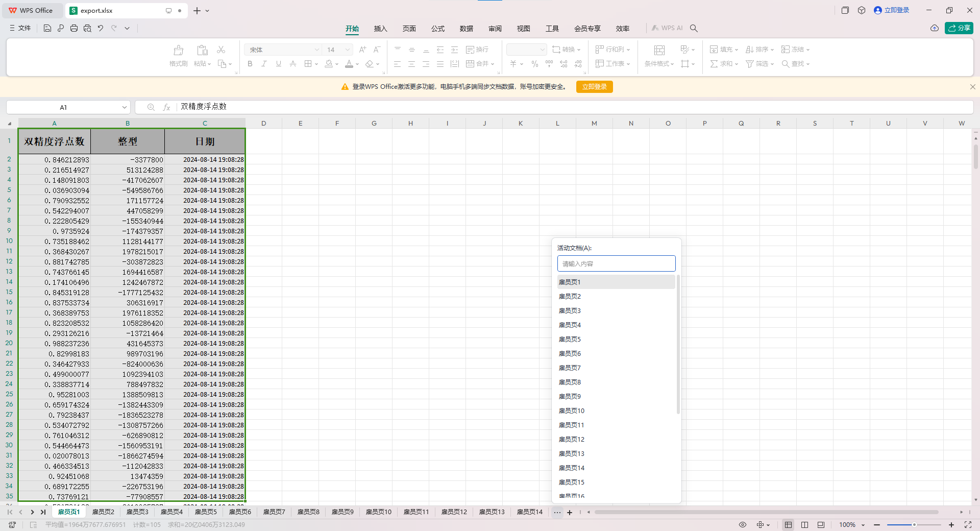
Task: Click the insert function fx icon
Action: point(166,107)
